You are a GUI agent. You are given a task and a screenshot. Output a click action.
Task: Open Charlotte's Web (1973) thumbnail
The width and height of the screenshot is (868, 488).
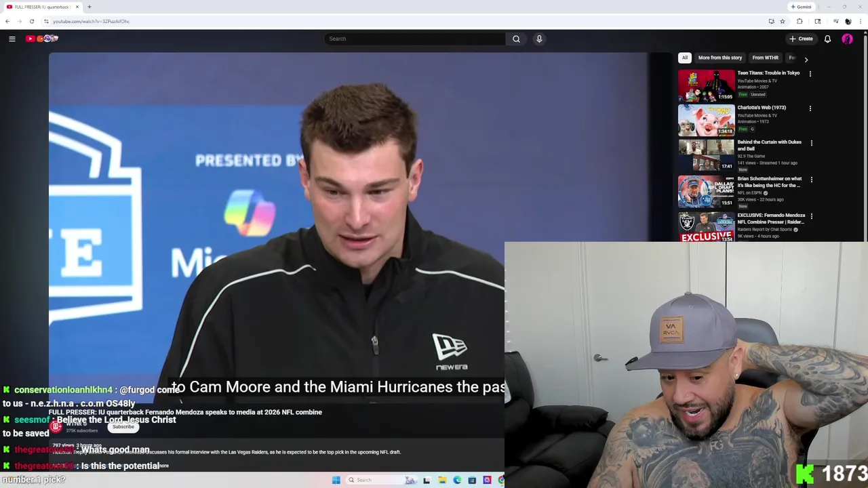706,120
